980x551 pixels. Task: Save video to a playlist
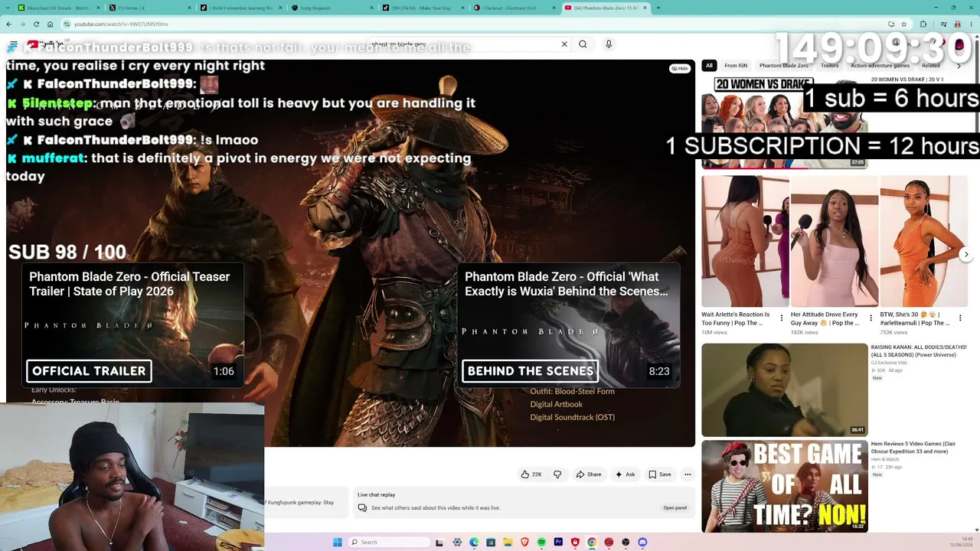(x=660, y=474)
